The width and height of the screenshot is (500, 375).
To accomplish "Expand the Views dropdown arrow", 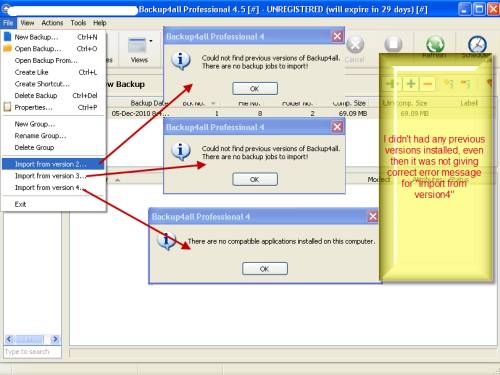I will [151, 41].
